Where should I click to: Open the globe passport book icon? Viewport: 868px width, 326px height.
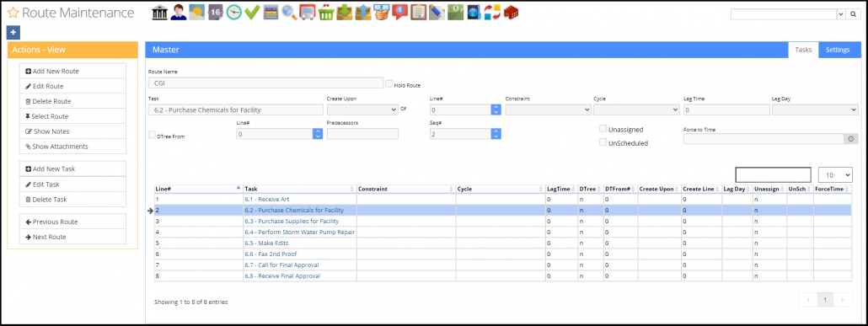pos(474,12)
